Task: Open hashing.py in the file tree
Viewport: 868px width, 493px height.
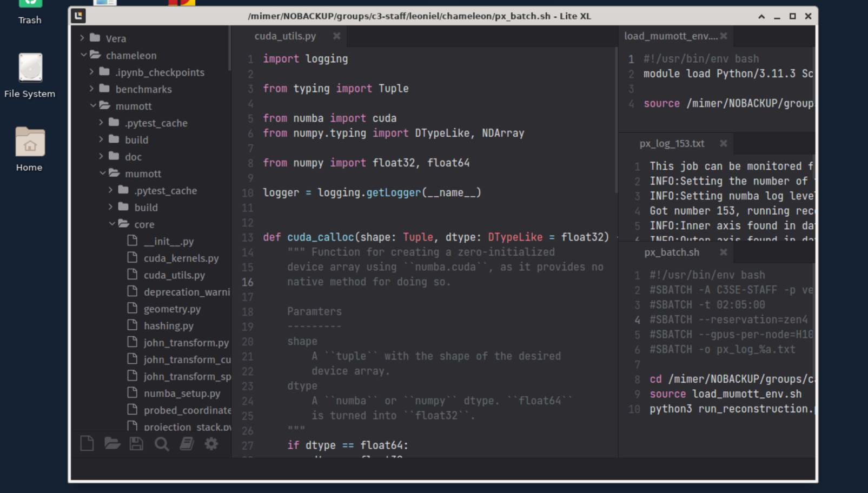Action: pos(168,325)
